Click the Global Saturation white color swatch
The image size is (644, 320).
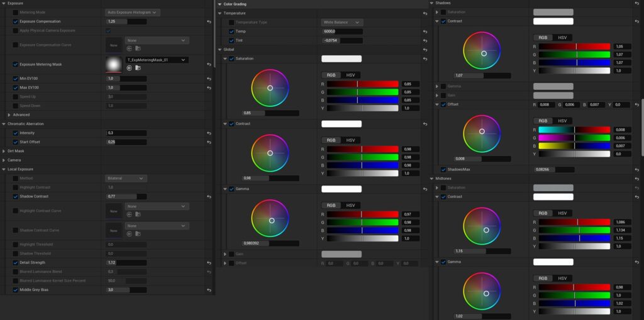341,59
